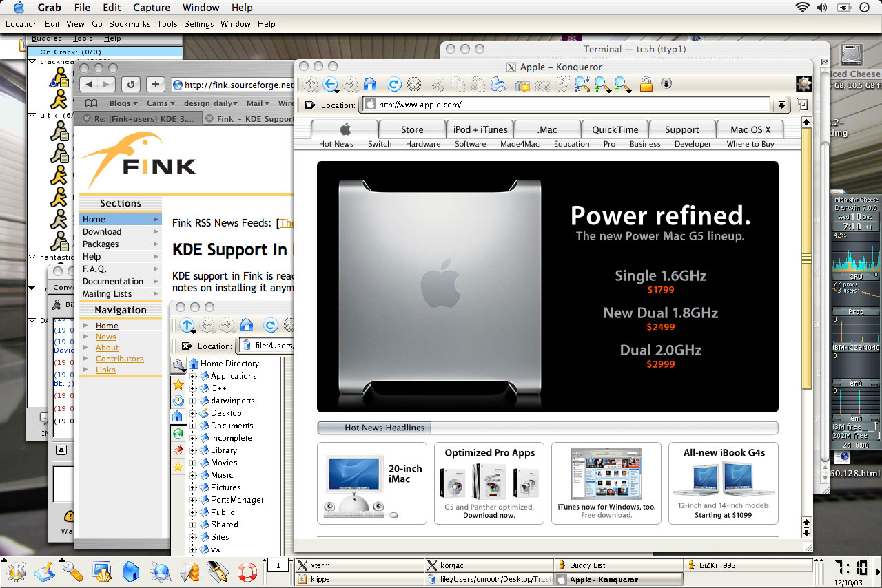Click the 20-inch iMac thumbnail on the Apple page

(x=372, y=483)
